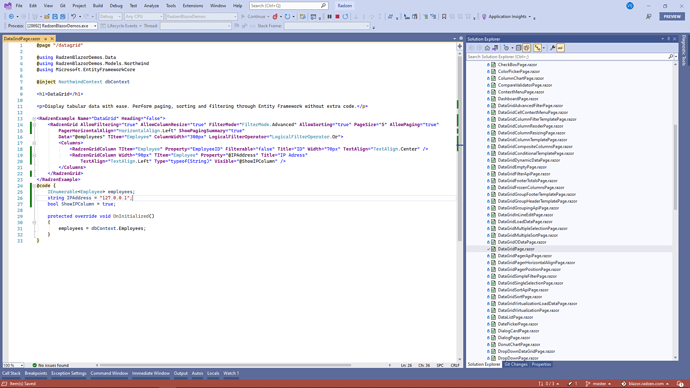Open the Process dropdown for RadzenBlazorDemos.exe
Viewport: 690px width, 388px height.
tap(61, 26)
